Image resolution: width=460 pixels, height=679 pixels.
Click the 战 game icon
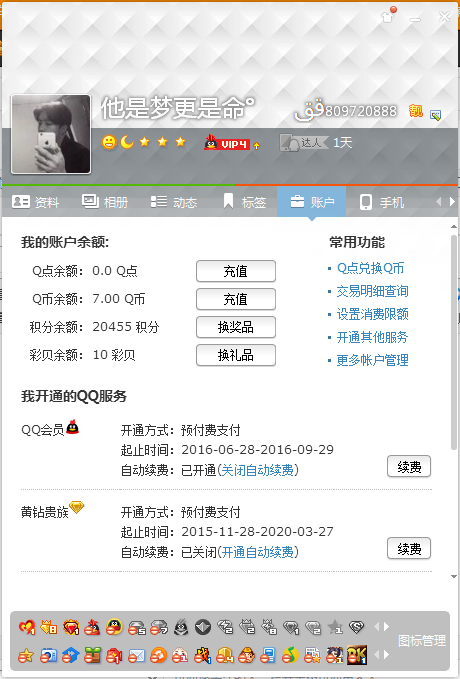point(203,656)
